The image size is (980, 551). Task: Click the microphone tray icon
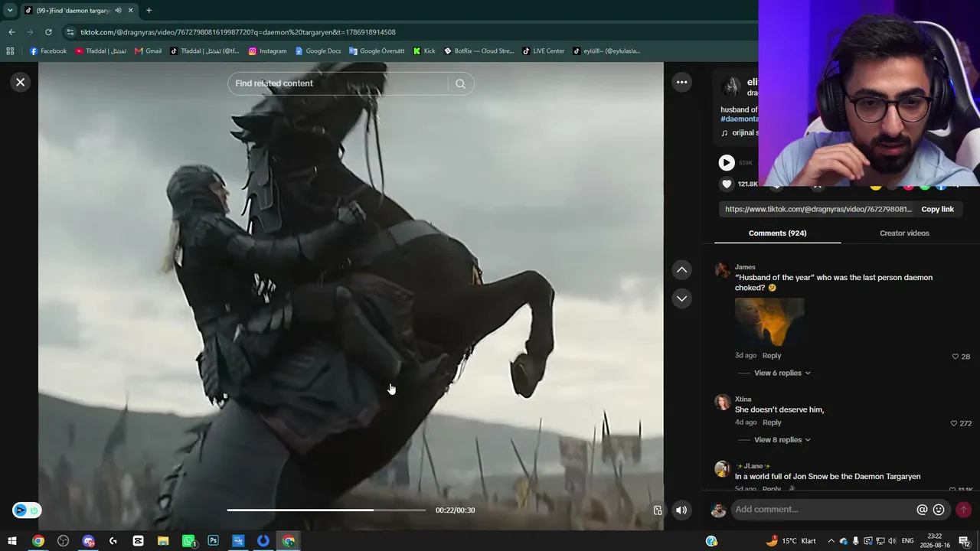coord(855,541)
